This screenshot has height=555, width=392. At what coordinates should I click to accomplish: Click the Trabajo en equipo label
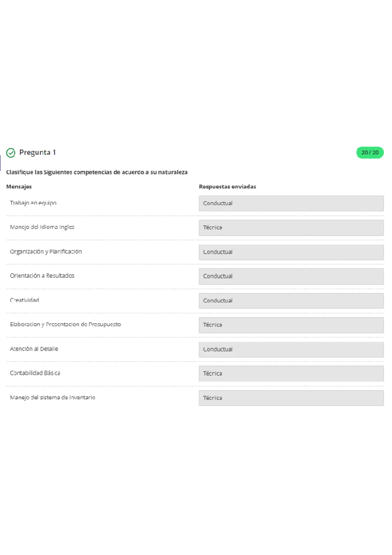click(x=33, y=203)
